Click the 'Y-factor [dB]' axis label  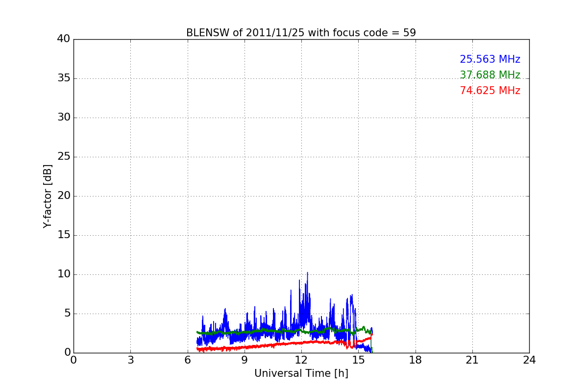pos(48,196)
